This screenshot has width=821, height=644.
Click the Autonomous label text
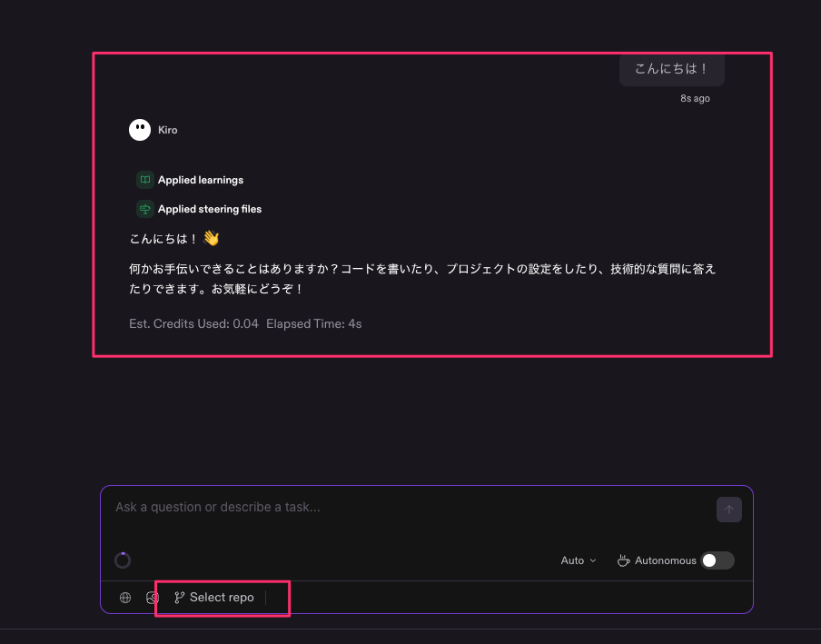666,560
